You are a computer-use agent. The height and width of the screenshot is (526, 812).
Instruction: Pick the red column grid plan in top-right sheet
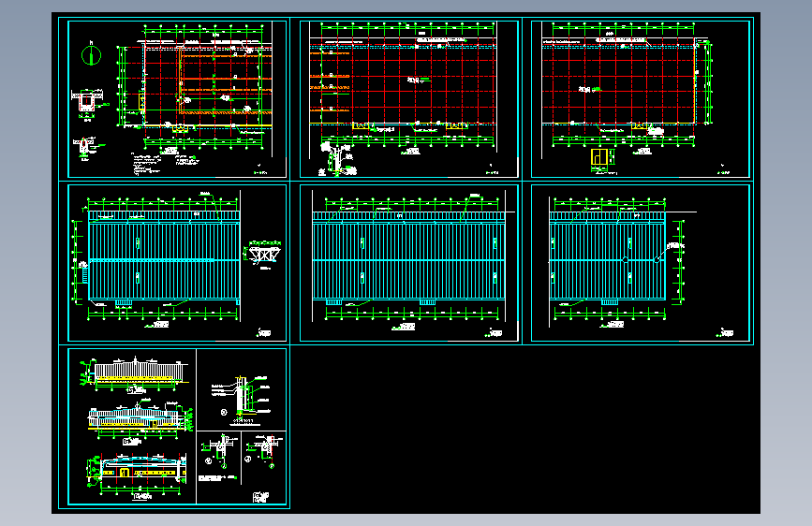coord(627,86)
